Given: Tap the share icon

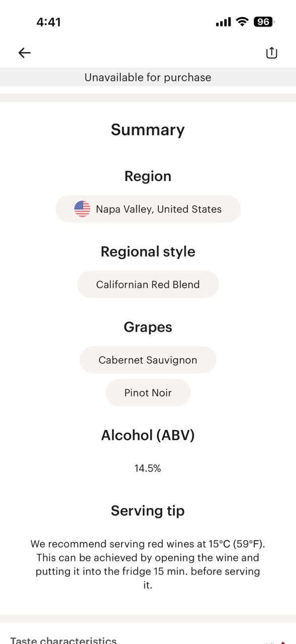Looking at the screenshot, I should 271,52.
